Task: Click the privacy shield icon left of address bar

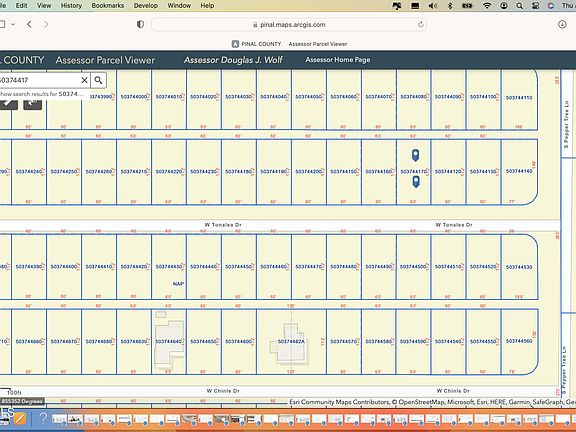Action: coord(140,24)
